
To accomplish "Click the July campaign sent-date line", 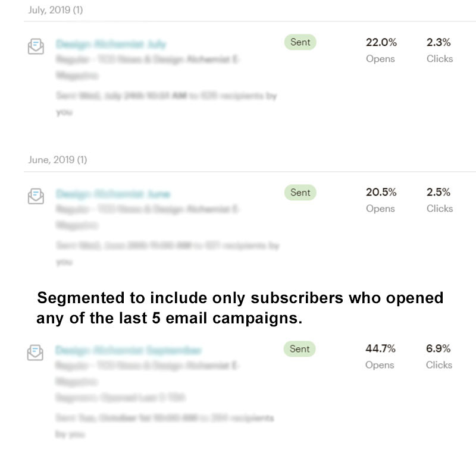I will pos(167,103).
